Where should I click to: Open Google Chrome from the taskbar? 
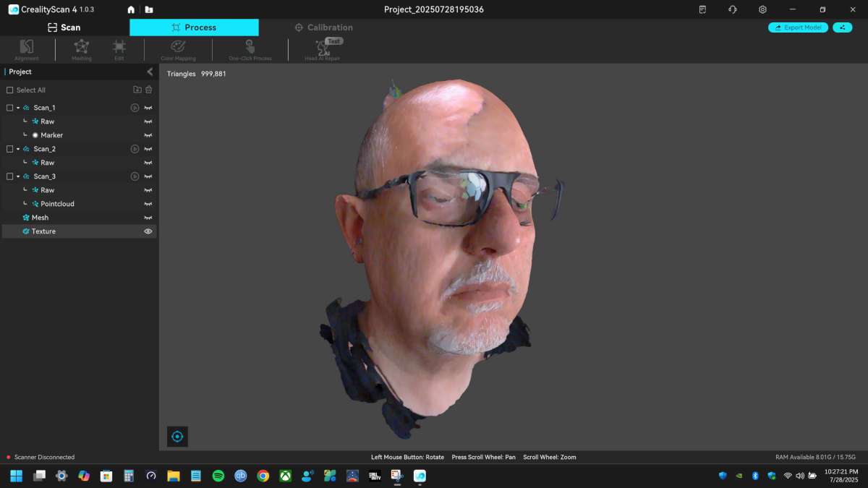263,476
